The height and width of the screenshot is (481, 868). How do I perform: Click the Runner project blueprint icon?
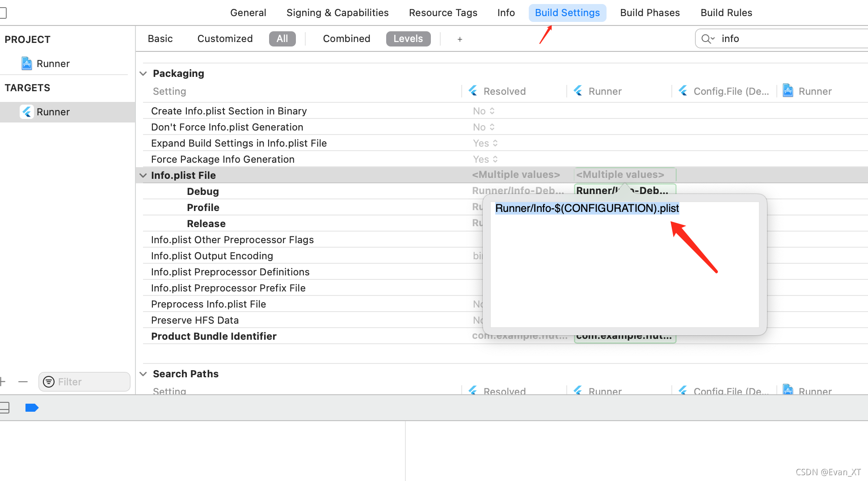point(27,63)
